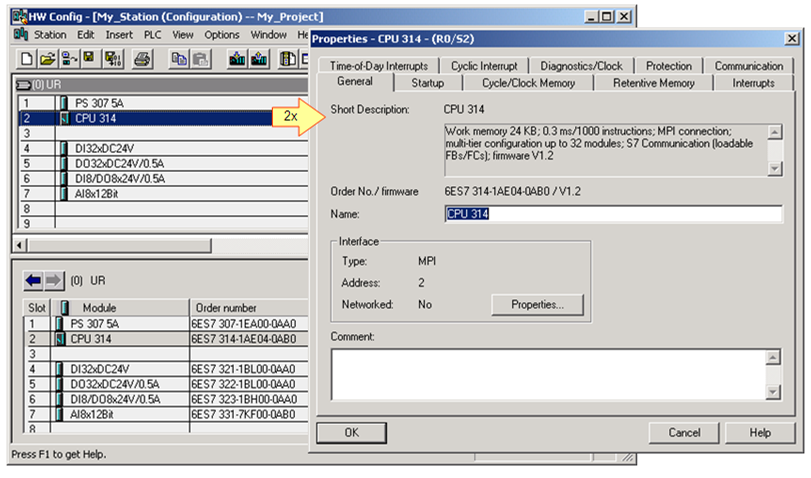Switch to the Cycle/Clock Memory tab
Image resolution: width=811 pixels, height=478 pixels.
[528, 83]
